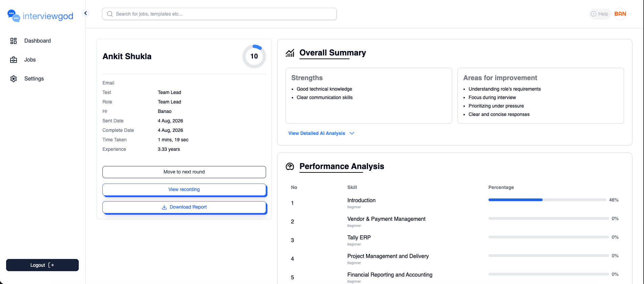Click 'Understanding role's requirements' item
This screenshot has width=644, height=284.
(505, 89)
